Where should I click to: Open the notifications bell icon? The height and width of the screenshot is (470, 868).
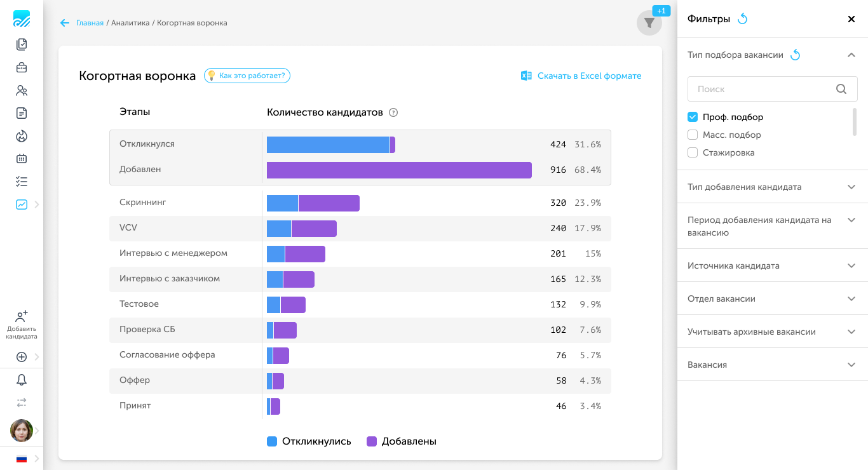(x=22, y=380)
